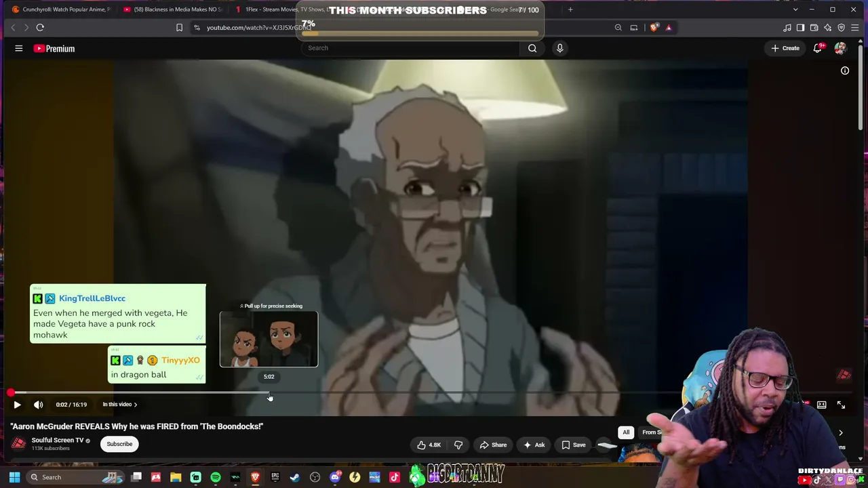Image resolution: width=868 pixels, height=488 pixels.
Task: Open browser zoom control in address bar
Action: [618, 28]
